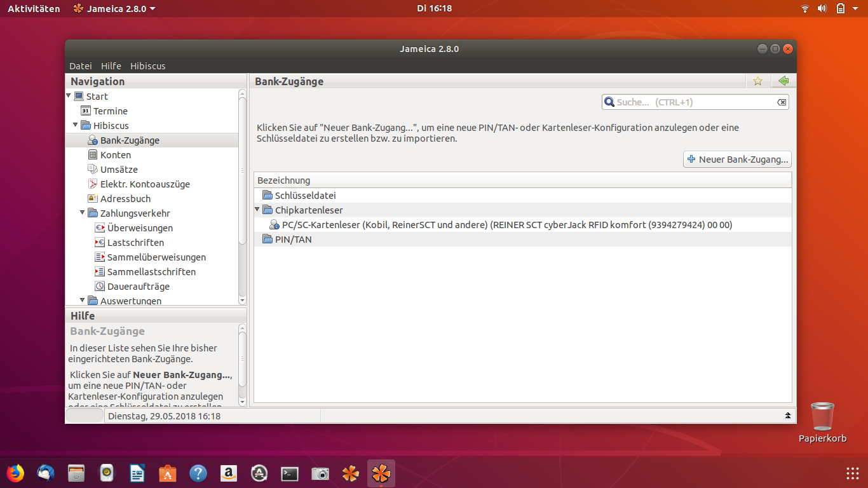Open LibreOffice Writer from the dock
This screenshot has height=488, width=868.
[137, 473]
